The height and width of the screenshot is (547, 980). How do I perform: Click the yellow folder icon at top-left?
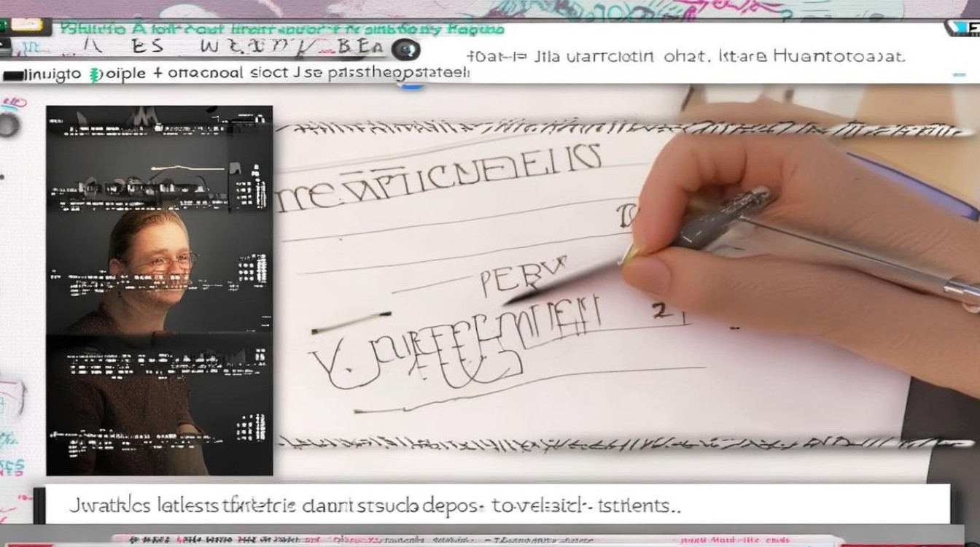click(26, 24)
